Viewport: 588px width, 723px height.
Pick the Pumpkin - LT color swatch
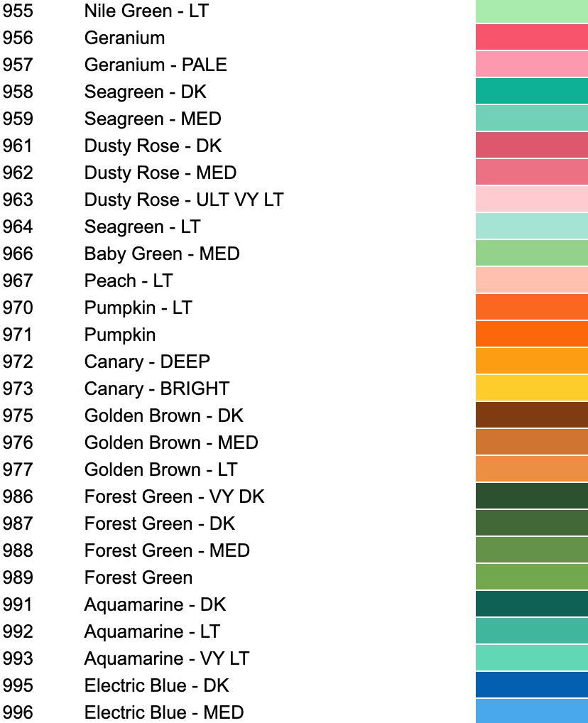pos(531,308)
